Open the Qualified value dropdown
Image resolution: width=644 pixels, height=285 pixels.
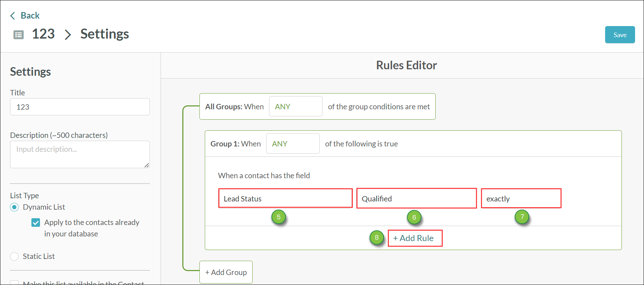click(x=417, y=198)
